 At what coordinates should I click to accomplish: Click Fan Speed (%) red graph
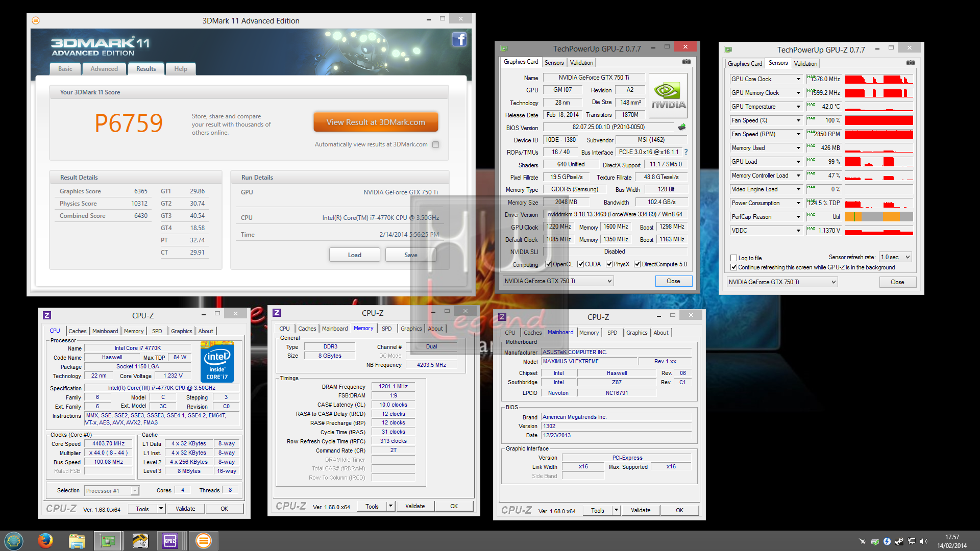pos(879,120)
